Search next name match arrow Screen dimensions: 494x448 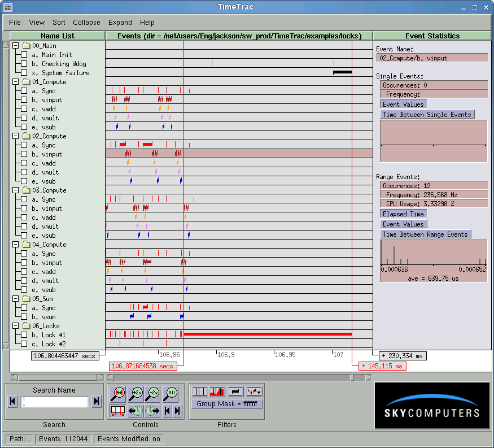(97, 401)
